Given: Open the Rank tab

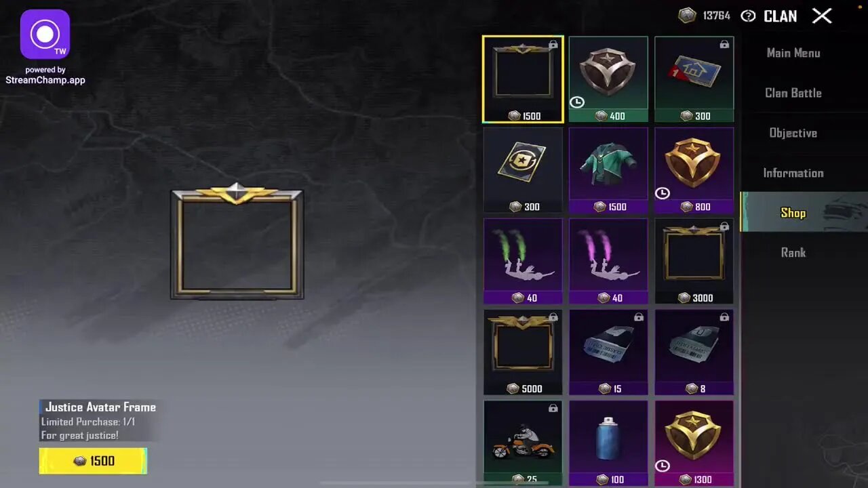Looking at the screenshot, I should pyautogui.click(x=793, y=252).
